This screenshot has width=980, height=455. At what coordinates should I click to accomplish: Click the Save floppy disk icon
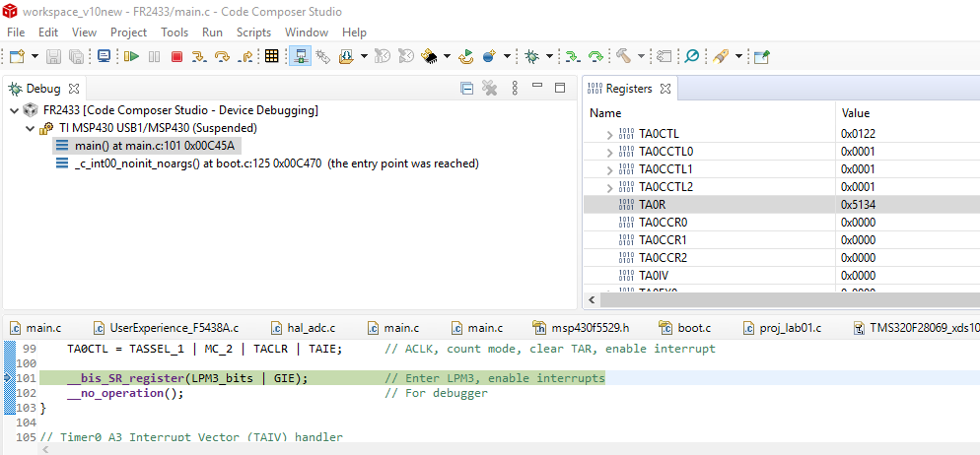pos(53,57)
